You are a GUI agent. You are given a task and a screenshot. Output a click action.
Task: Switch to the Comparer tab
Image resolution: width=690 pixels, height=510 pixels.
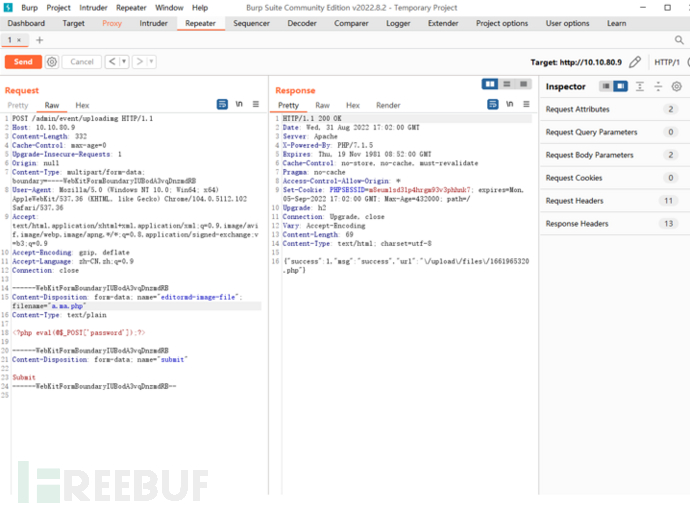pos(351,23)
